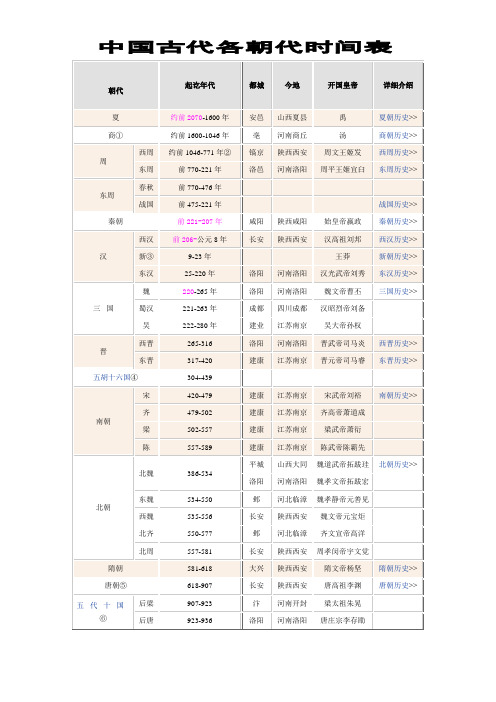Open the 东周历史>> link
Viewport: 496px width, 702px height.
398,170
